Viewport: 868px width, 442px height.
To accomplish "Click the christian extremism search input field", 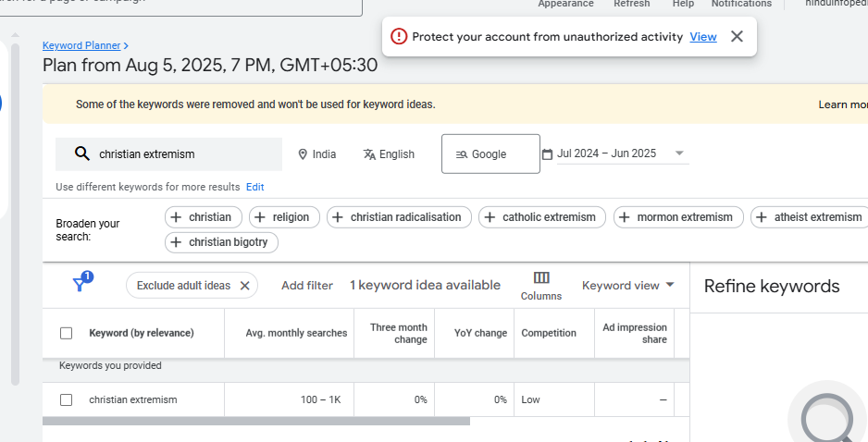I will (168, 153).
